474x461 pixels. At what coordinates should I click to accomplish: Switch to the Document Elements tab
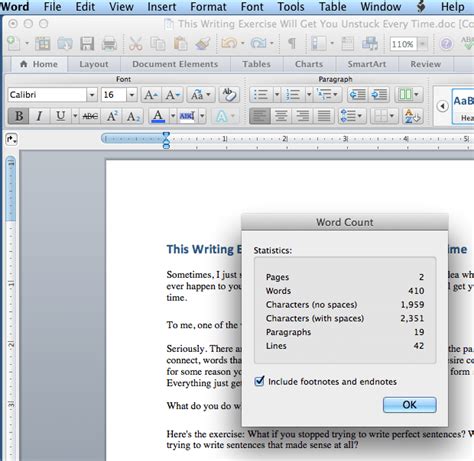tap(175, 64)
